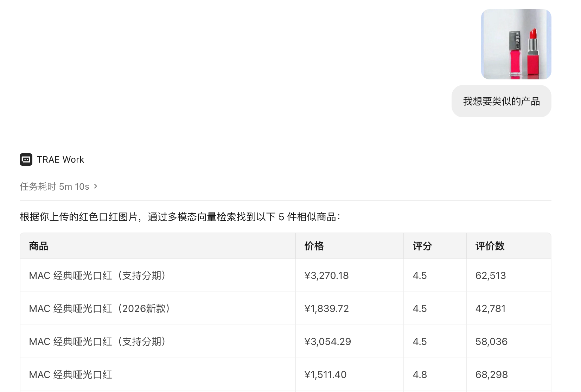Select the product name in the ¥3,054.29 row
Screen dimensions: 581x392
(x=97, y=341)
